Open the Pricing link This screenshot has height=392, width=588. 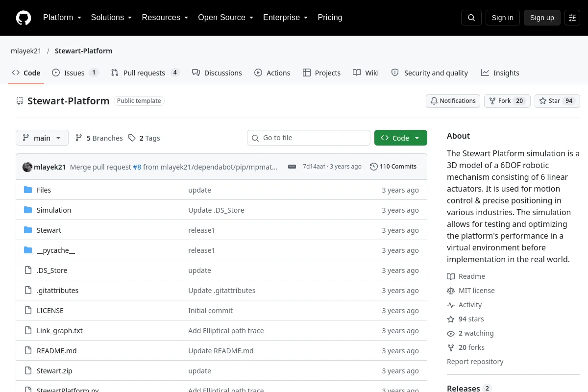pyautogui.click(x=330, y=18)
